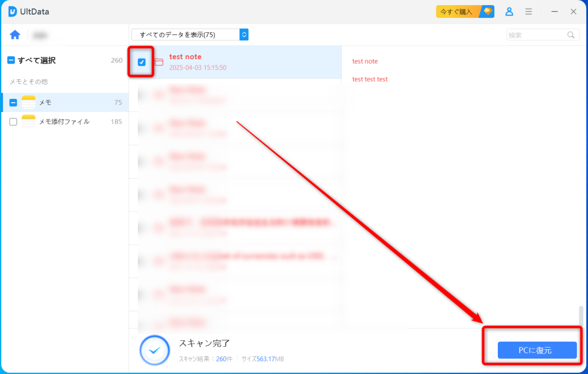
Task: Click the 今すぐ購入 purchase button
Action: pyautogui.click(x=458, y=11)
